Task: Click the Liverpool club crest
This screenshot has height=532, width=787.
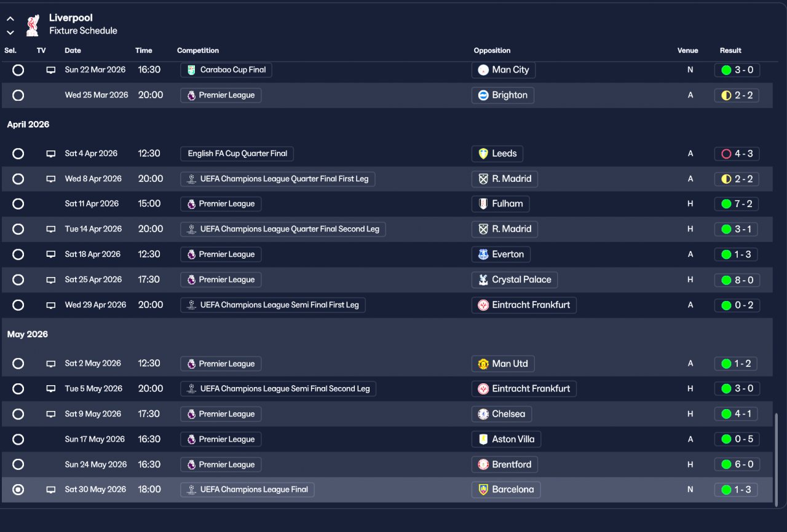Action: [33, 25]
